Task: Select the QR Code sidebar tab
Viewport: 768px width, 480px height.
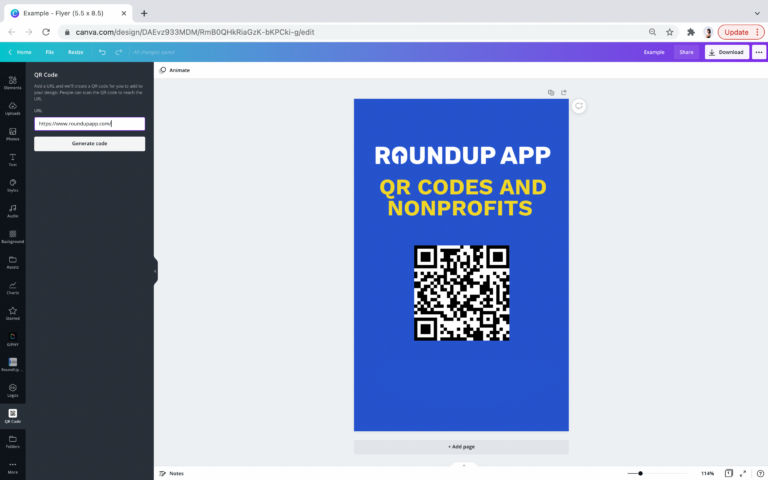Action: (x=13, y=416)
